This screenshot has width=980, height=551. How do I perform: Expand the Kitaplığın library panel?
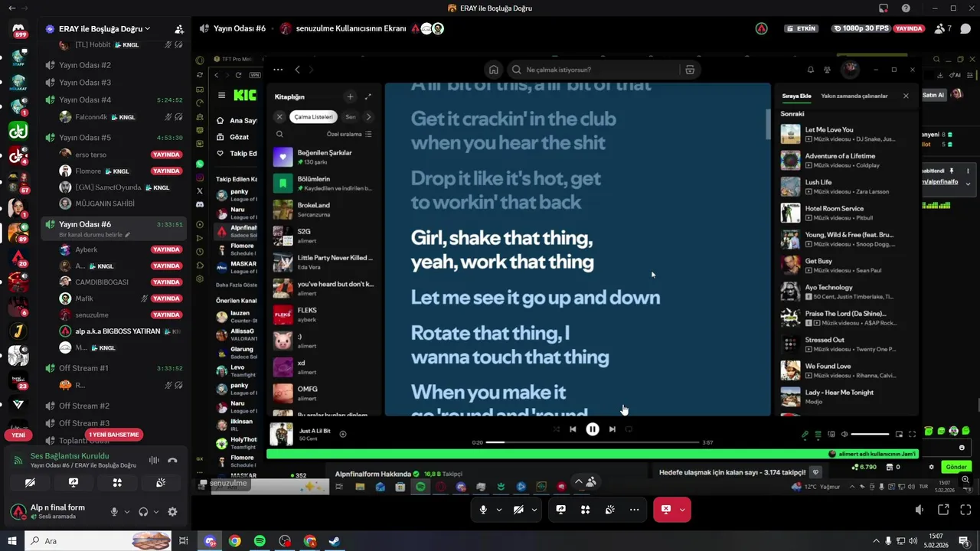[368, 96]
